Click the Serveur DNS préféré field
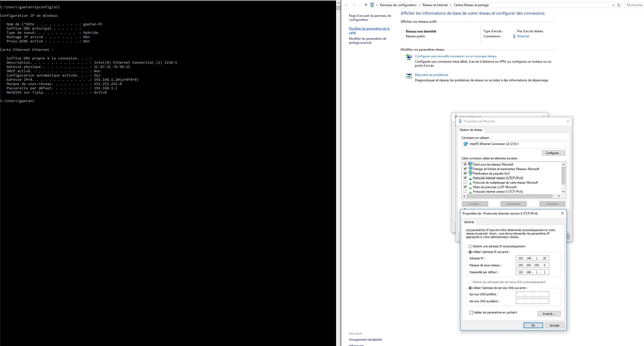Viewport: 644px width, 346px height. 532,294
